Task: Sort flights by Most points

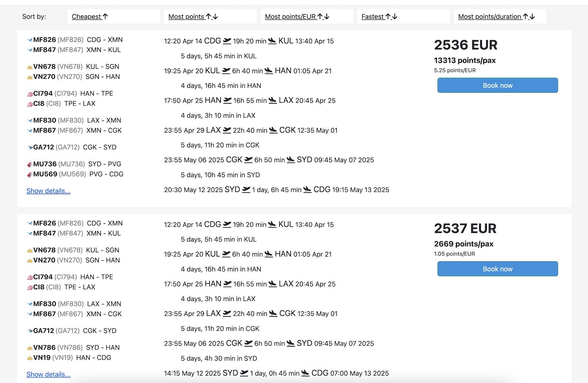Action: point(193,17)
